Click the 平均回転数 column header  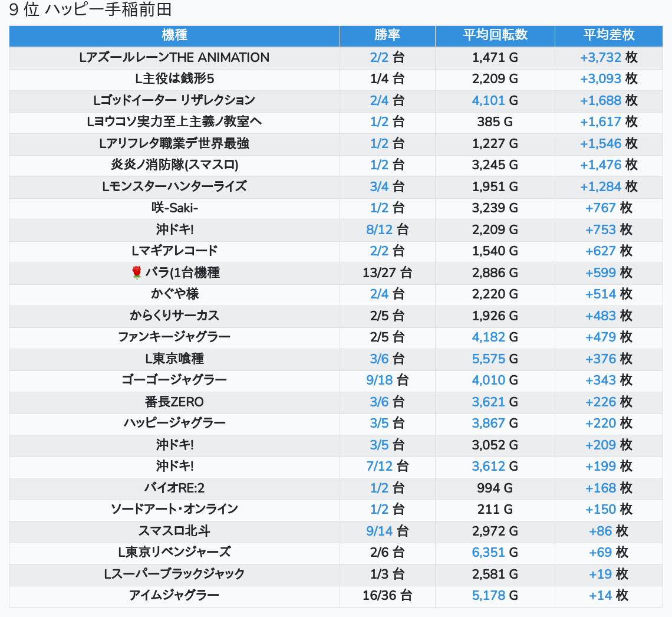coord(495,35)
